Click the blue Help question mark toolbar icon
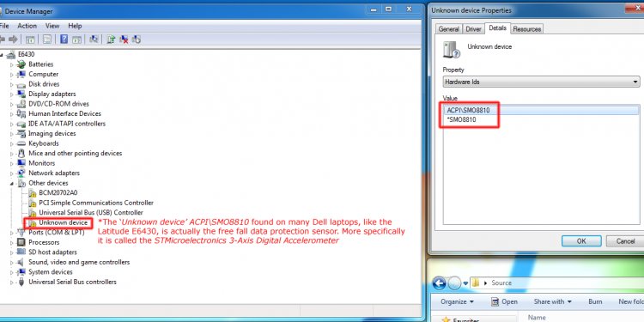Viewport: 644px width, 322px height. [x=64, y=39]
